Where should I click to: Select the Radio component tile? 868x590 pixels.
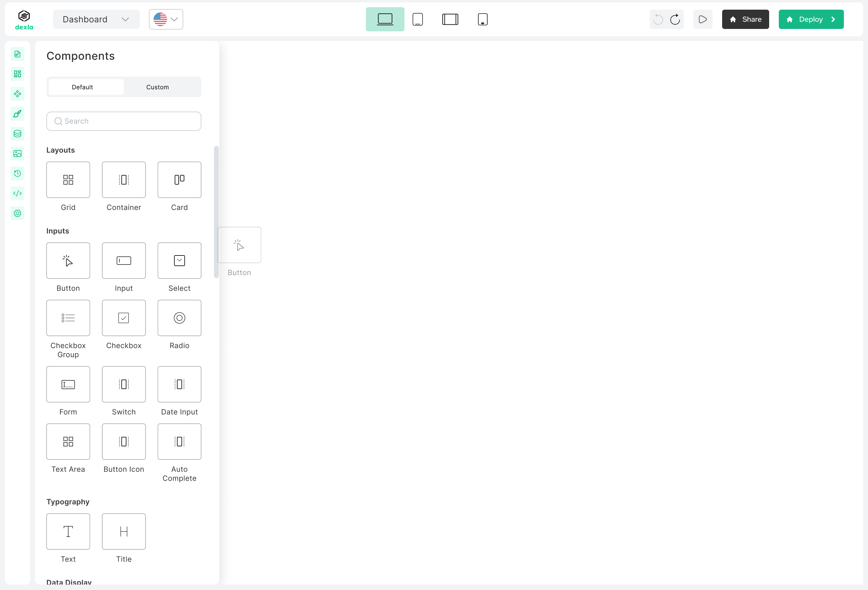coord(179,318)
